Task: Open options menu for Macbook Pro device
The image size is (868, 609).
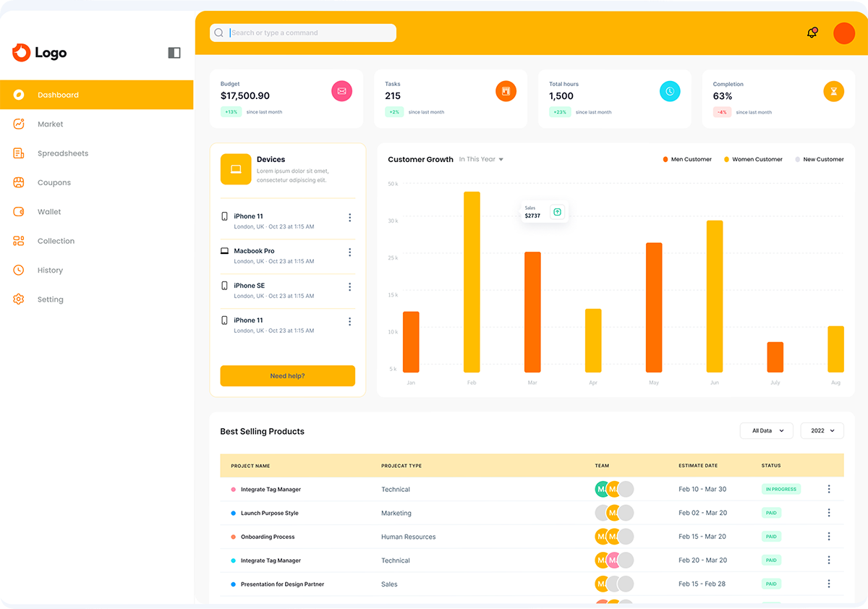Action: (349, 252)
